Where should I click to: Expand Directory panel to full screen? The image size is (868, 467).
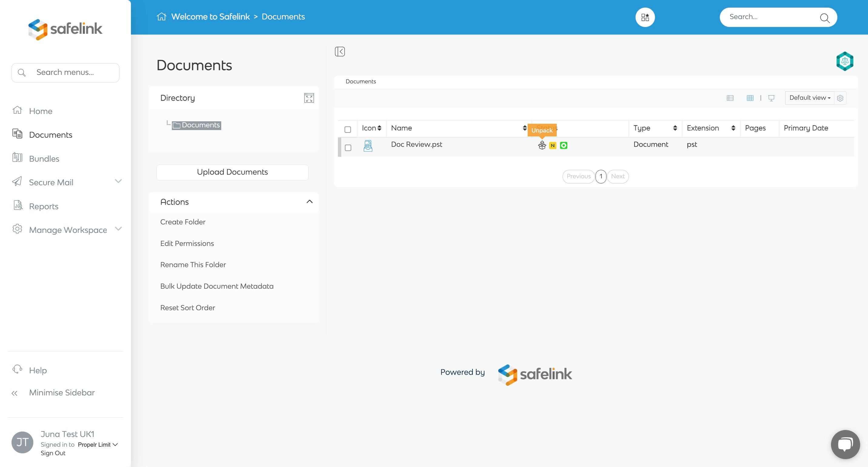[309, 98]
